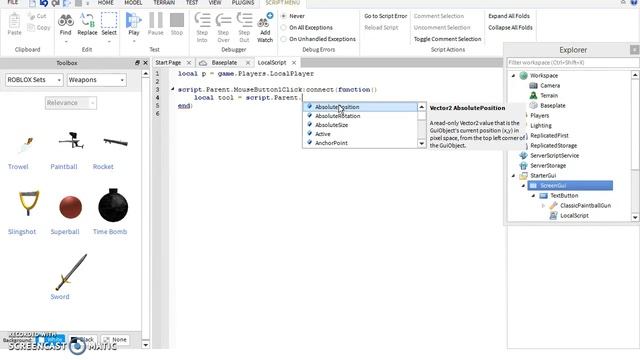640x360 pixels.
Task: Open the Replace tool
Action: (x=87, y=24)
